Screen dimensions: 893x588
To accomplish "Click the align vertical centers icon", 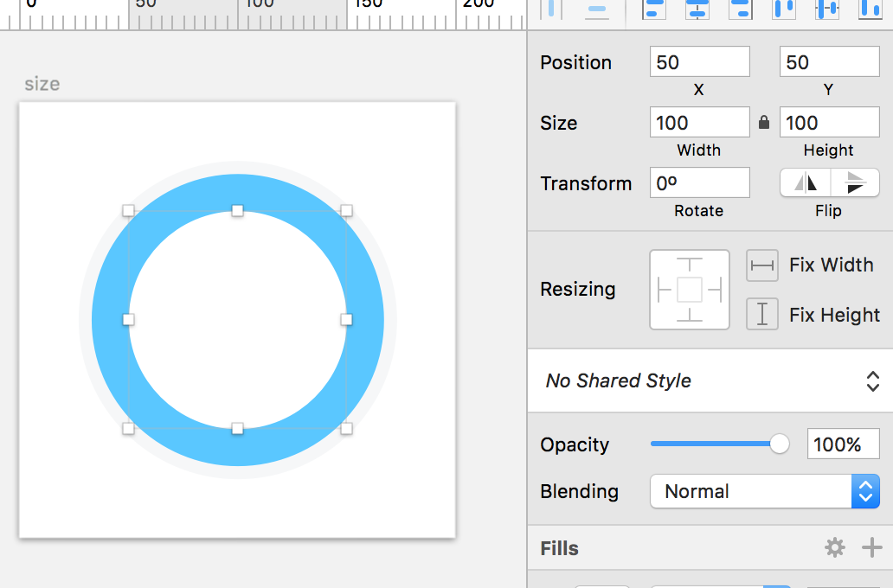I will 828,9.
